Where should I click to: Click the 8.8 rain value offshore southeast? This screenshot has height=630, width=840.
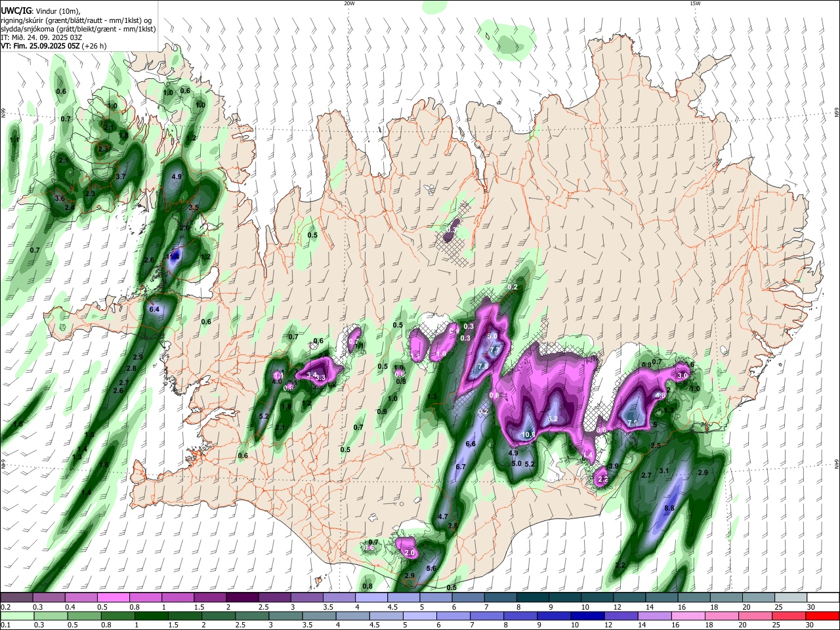[669, 508]
